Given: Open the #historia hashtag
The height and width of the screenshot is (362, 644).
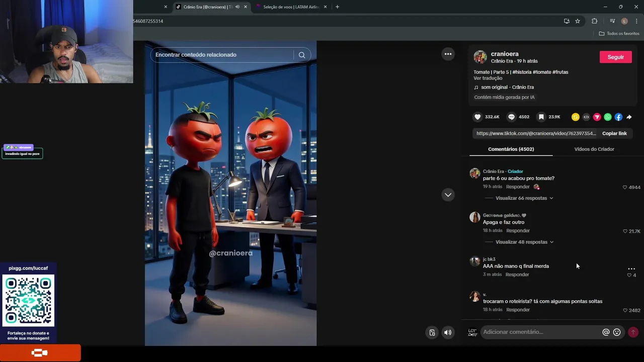Looking at the screenshot, I should point(522,72).
